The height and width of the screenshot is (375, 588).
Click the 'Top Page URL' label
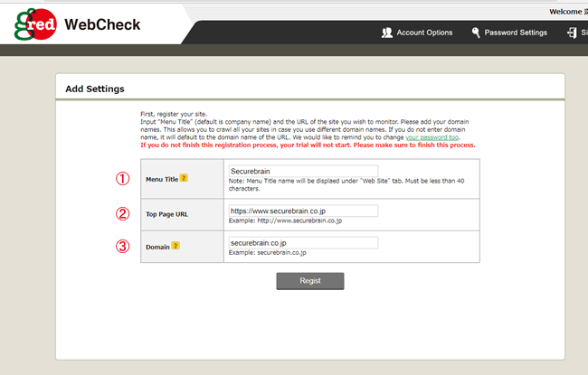(166, 214)
